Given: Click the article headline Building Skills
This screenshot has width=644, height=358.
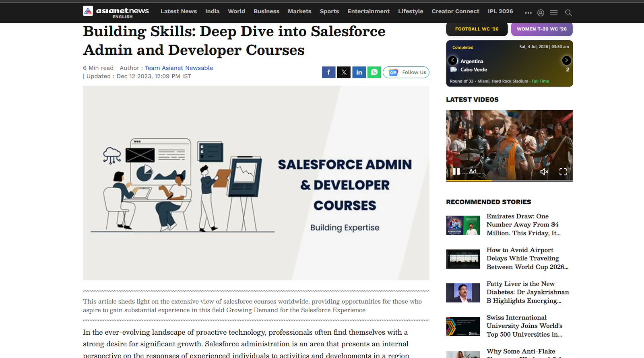Looking at the screenshot, I should 234,41.
